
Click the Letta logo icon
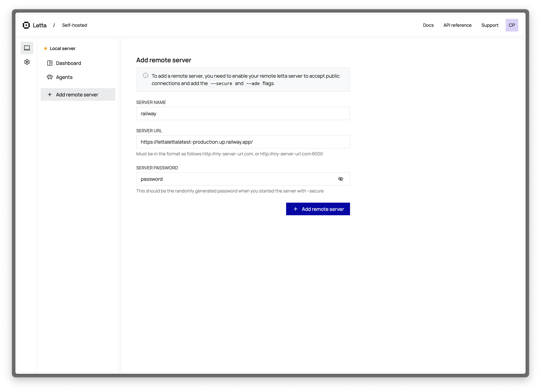click(26, 25)
